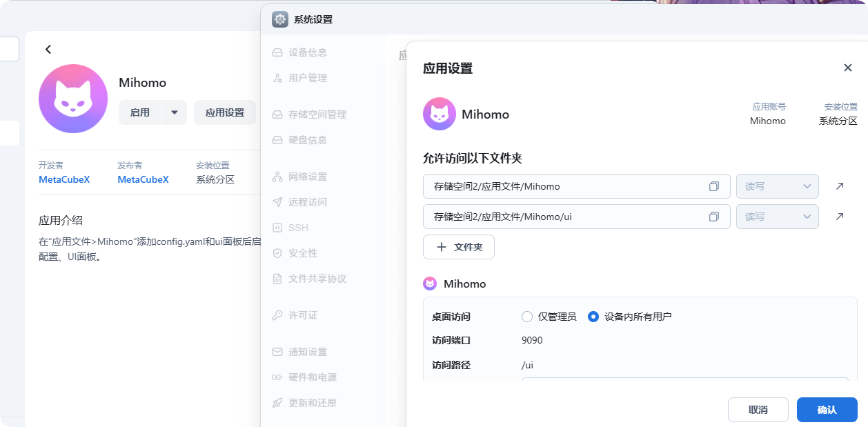The image size is (868, 427).
Task: Confirm settings with the 确认 button
Action: (826, 409)
